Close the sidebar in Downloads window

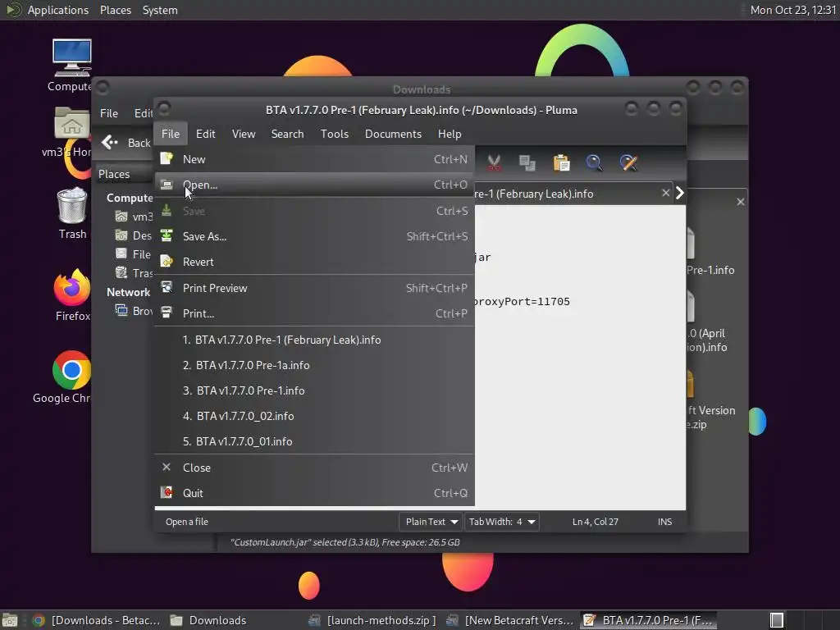point(741,202)
